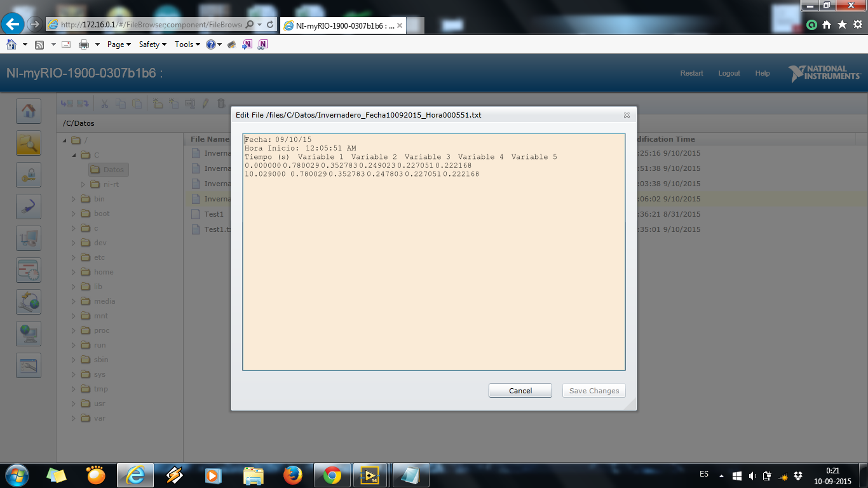Click the Rename toolbar icon
This screenshot has height=488, width=868.
click(x=190, y=104)
